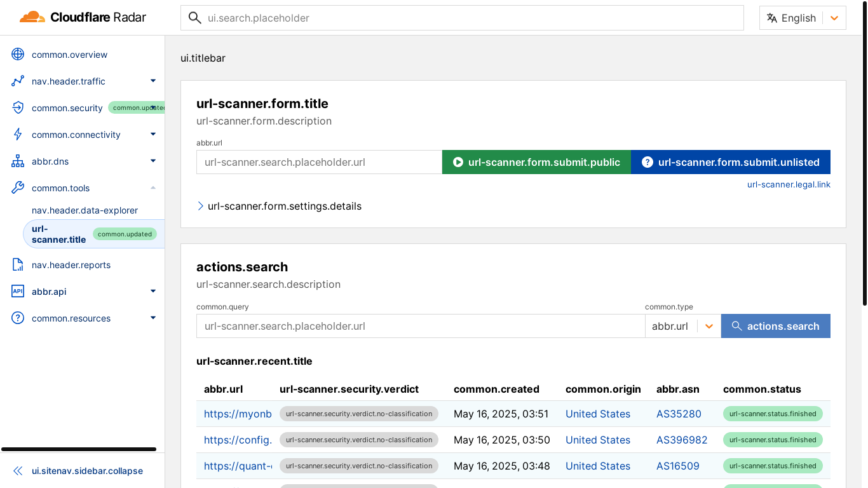
Task: Open the url-scanner.legal.link
Action: pyautogui.click(x=789, y=185)
